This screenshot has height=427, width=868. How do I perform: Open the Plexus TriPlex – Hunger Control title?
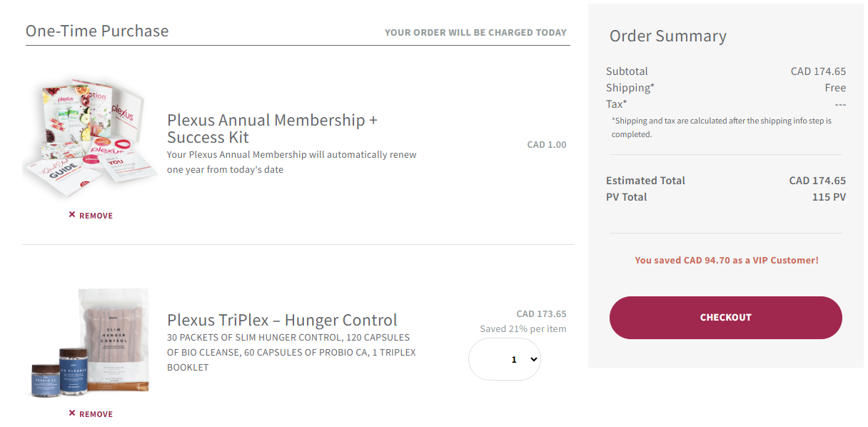[282, 320]
